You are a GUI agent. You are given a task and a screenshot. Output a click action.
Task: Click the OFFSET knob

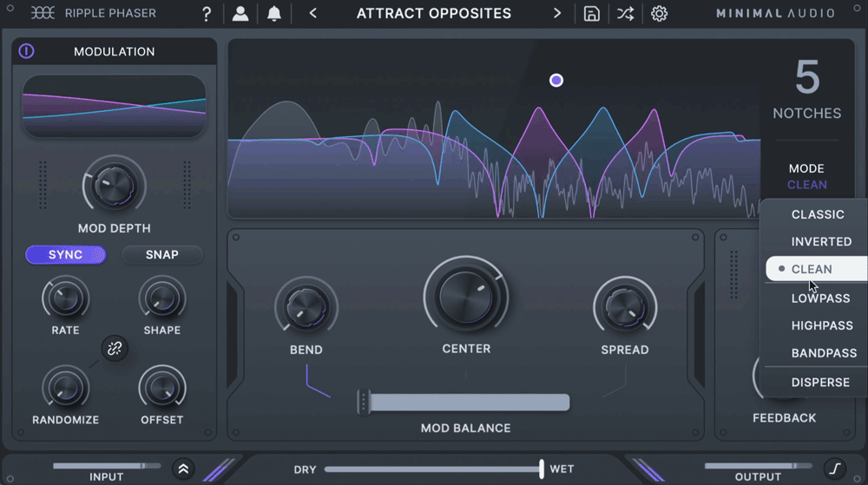[162, 388]
